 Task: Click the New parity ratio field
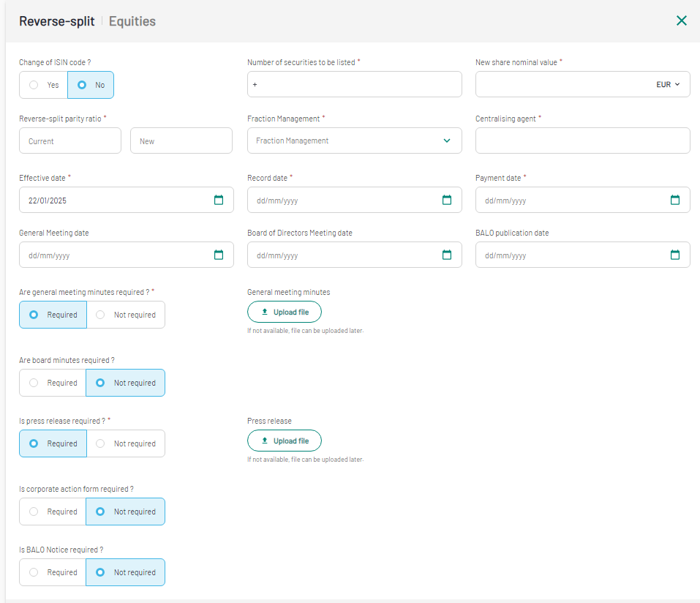[x=181, y=141]
